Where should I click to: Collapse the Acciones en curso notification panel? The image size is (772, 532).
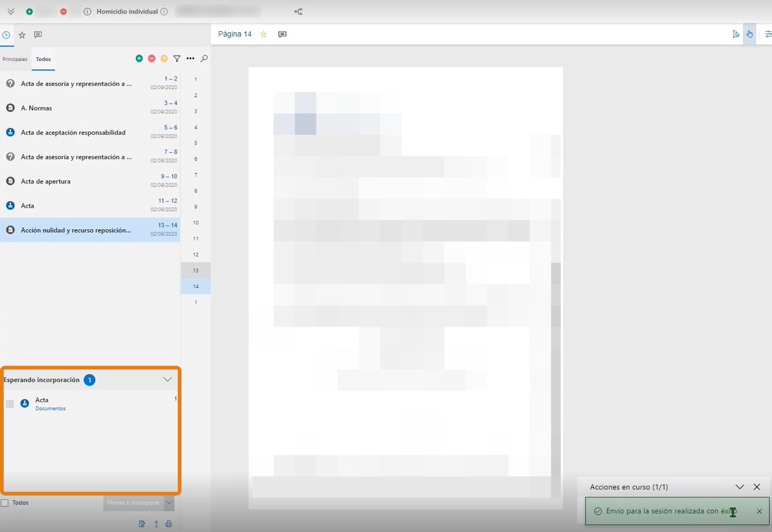tap(739, 487)
